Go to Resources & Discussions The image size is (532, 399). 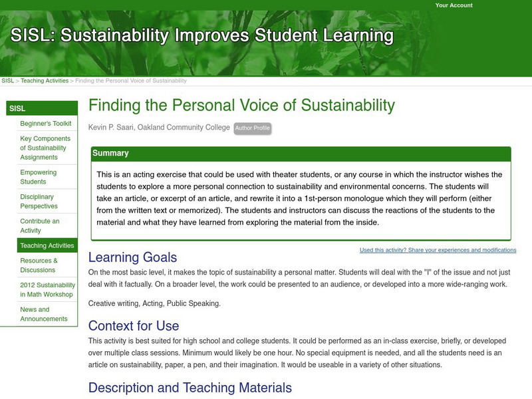click(x=39, y=265)
